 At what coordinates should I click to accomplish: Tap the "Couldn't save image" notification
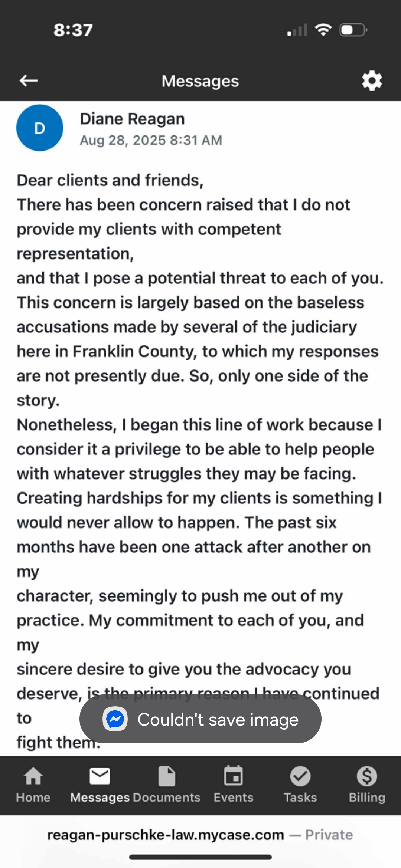tap(218, 720)
